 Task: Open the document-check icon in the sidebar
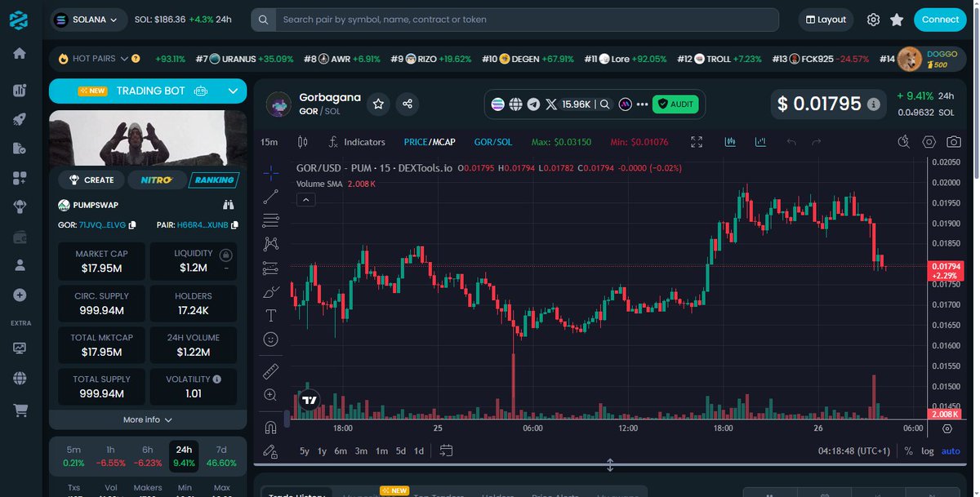[x=20, y=148]
